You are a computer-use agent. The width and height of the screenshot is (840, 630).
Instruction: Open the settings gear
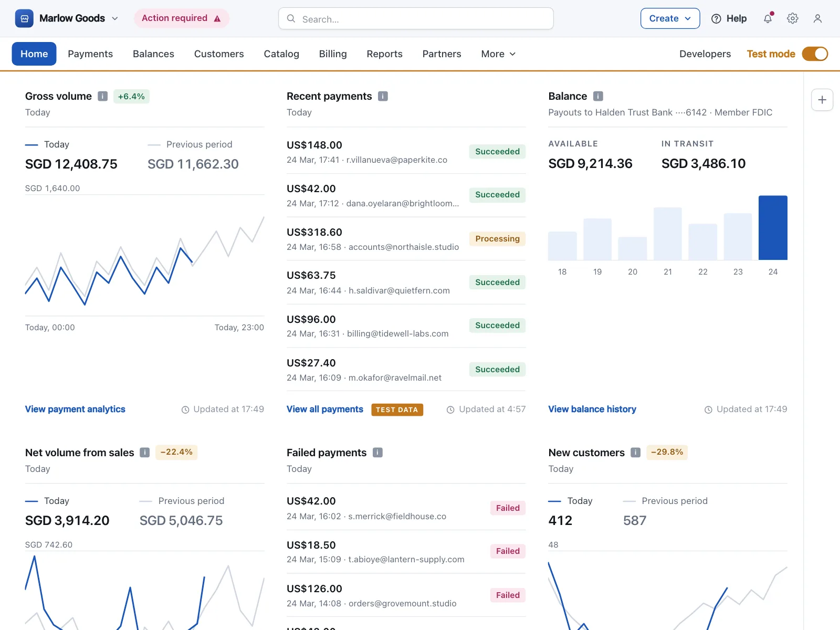tap(793, 18)
